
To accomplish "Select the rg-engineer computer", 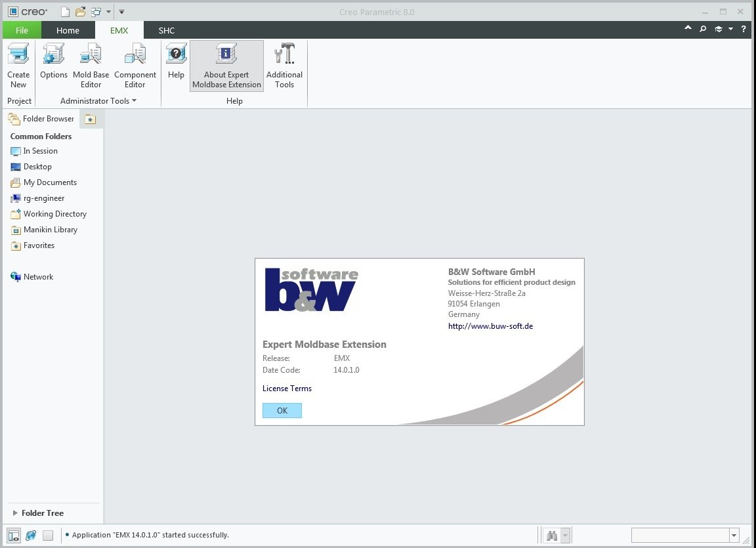I will click(37, 198).
